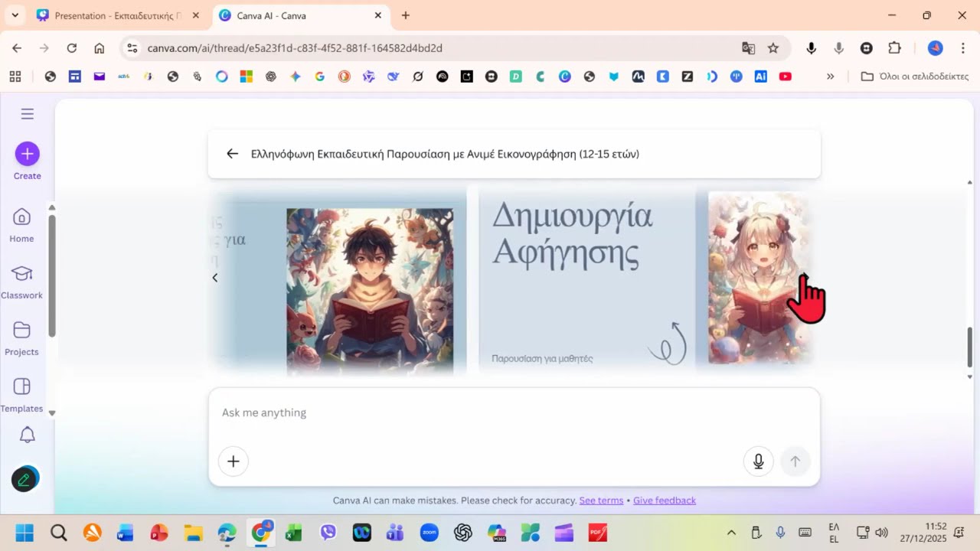Open the ChatGPT bookmark in bookmarks bar
Screen dimensions: 980x551
271,77
